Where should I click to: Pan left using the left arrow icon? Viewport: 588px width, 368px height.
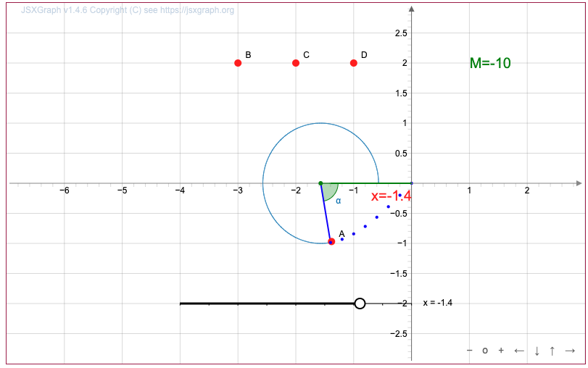point(519,351)
